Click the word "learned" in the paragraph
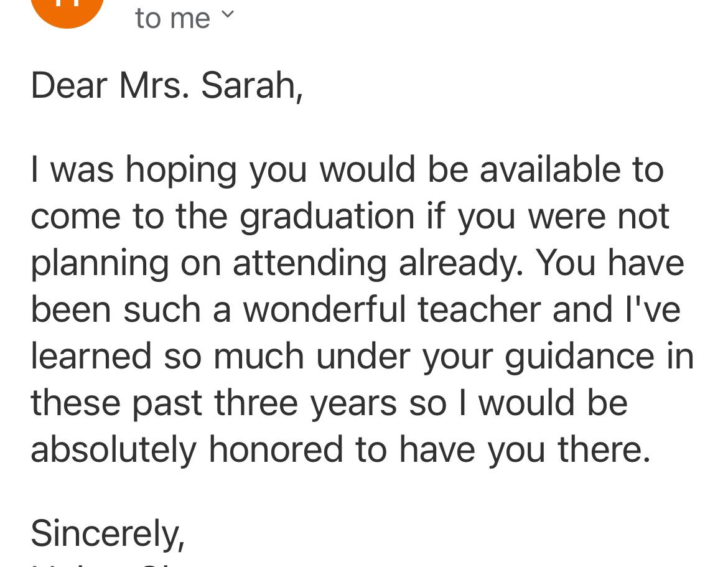 (x=91, y=356)
